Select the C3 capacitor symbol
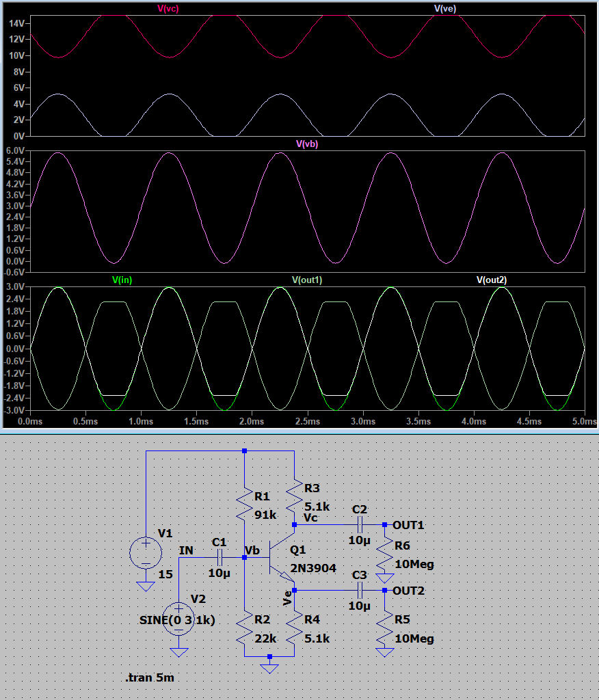Image resolution: width=599 pixels, height=700 pixels. pyautogui.click(x=360, y=590)
